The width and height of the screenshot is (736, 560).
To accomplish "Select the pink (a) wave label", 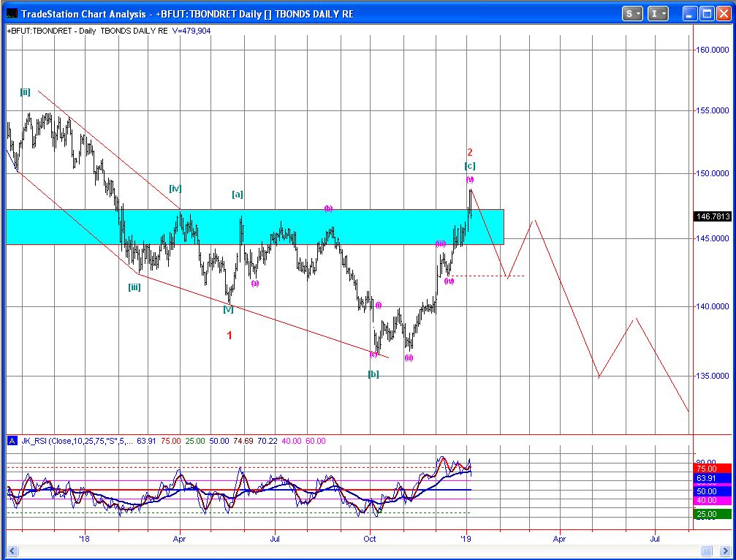I will (254, 283).
